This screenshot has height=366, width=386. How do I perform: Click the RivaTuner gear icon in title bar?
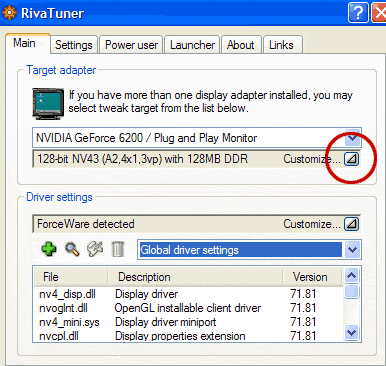point(9,13)
